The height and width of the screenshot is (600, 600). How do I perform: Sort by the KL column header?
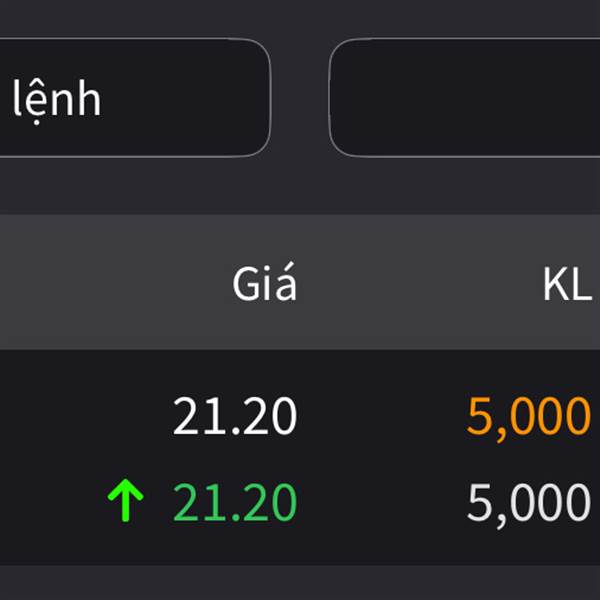point(567,284)
